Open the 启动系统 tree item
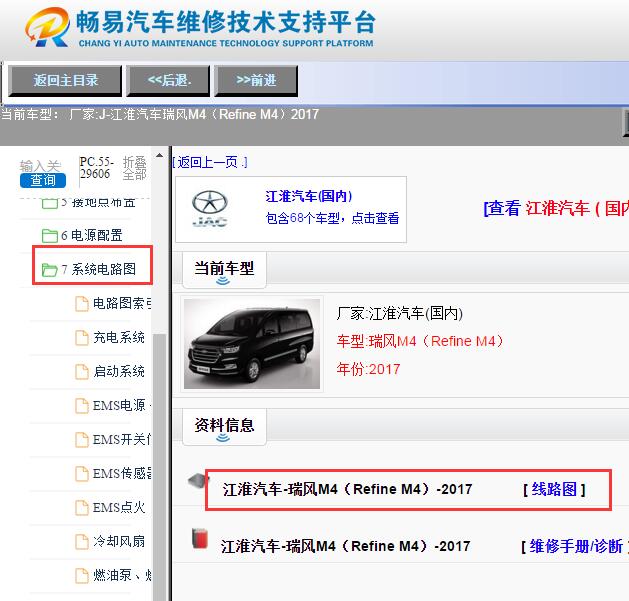629x601 pixels. tap(119, 371)
